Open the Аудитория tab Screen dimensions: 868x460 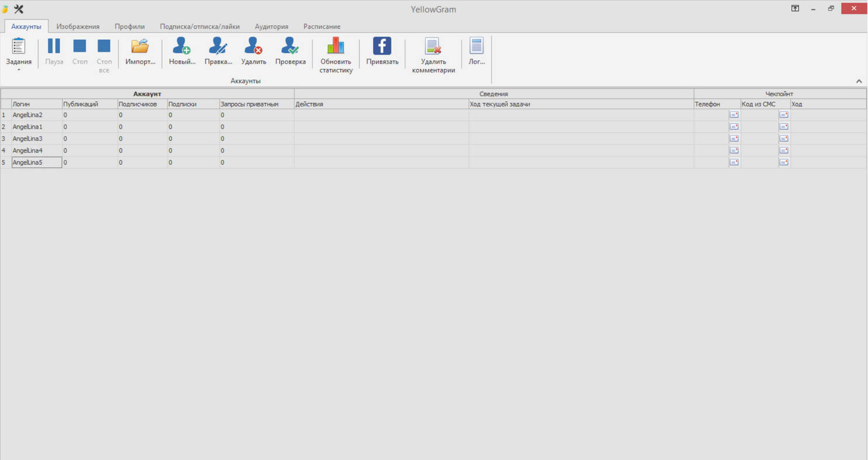pos(271,26)
